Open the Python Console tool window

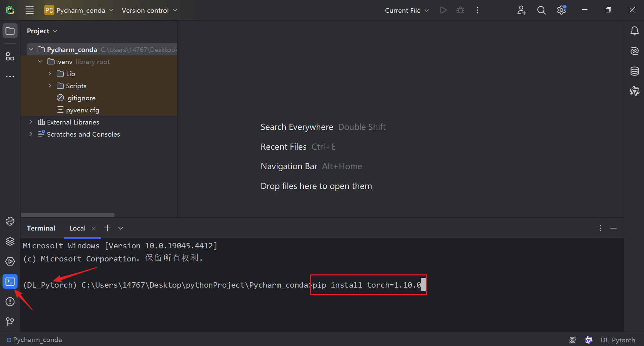tap(10, 221)
